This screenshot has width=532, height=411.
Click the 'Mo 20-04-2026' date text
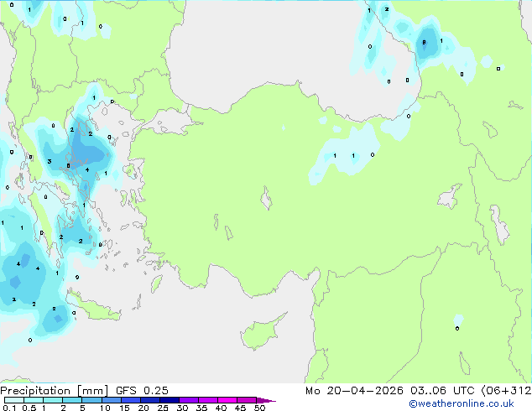[354, 390]
